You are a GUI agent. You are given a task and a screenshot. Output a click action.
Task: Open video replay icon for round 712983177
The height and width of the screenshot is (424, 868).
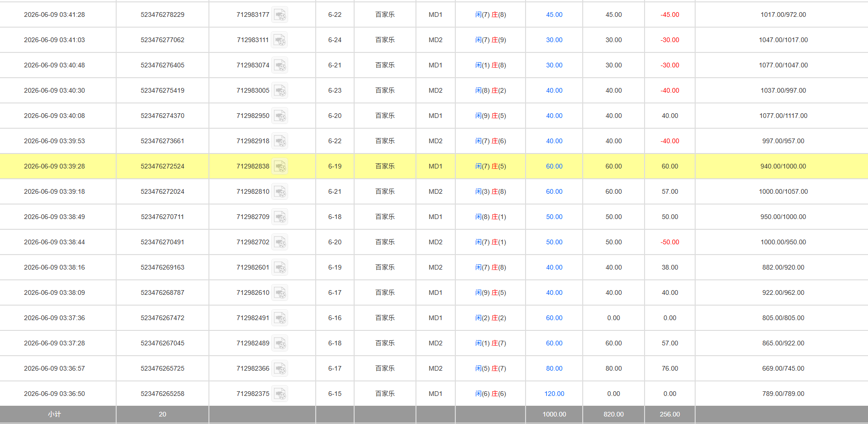tap(280, 15)
